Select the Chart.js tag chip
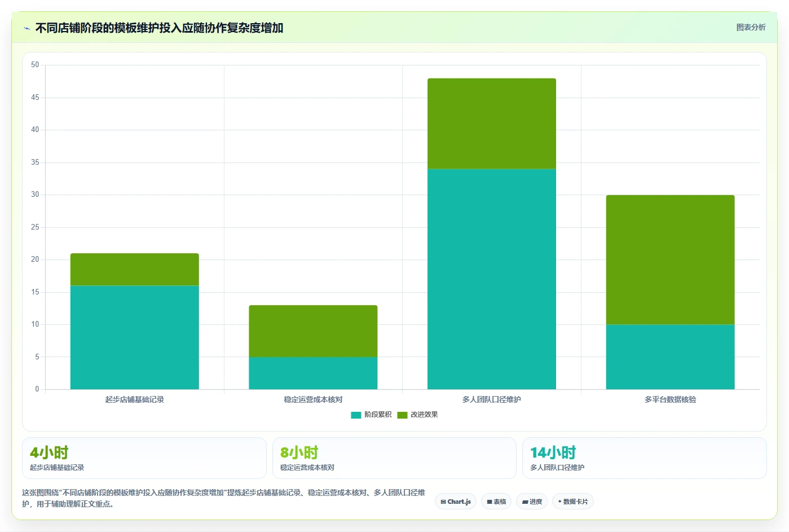Screen dimensions: 789x532 click(x=456, y=502)
